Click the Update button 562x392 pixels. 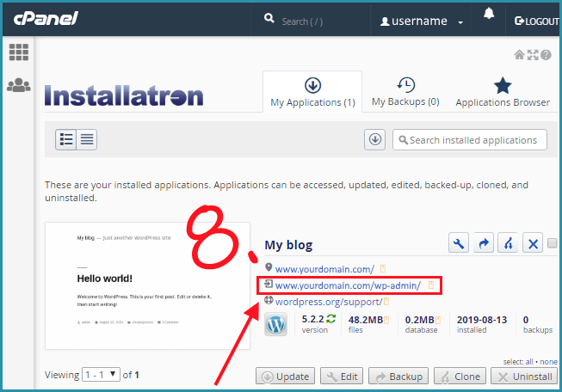tap(285, 377)
